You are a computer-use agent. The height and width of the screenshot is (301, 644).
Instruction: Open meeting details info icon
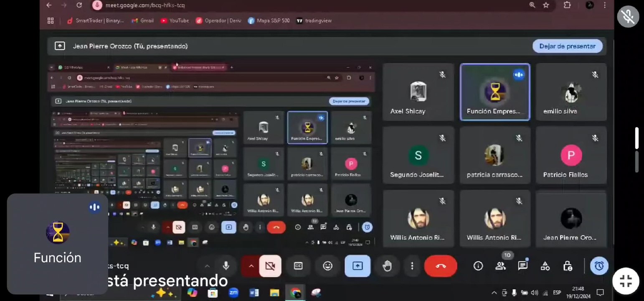click(478, 266)
